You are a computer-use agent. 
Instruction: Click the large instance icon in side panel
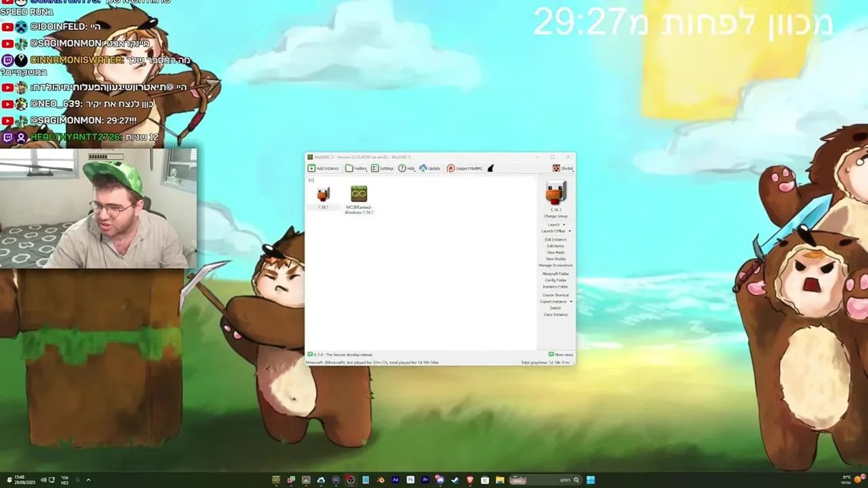(555, 192)
